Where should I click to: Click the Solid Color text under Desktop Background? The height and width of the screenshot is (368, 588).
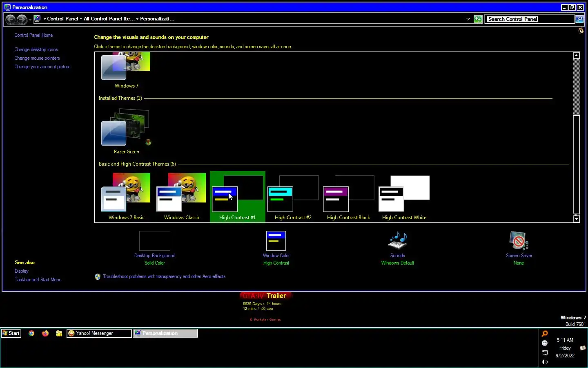coord(154,263)
